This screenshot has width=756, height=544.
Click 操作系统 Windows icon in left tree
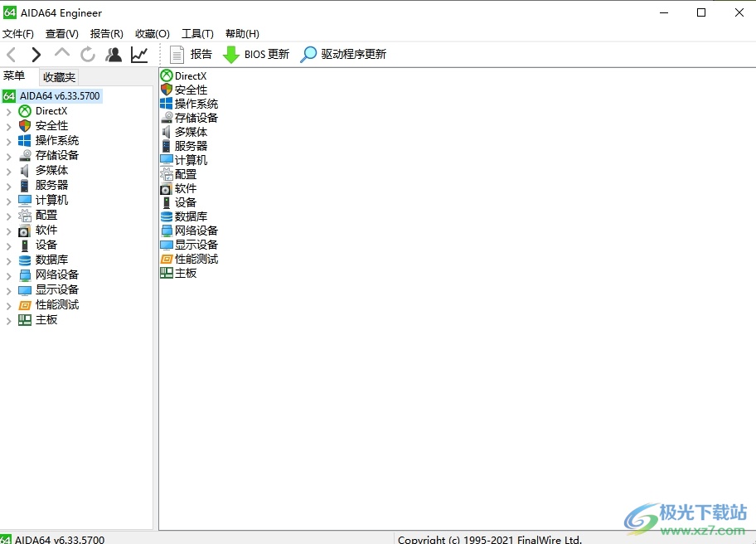(25, 141)
